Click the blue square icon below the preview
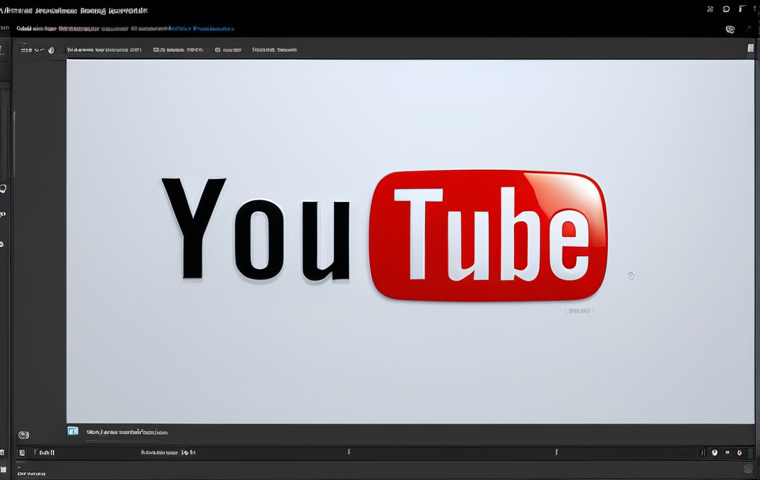 [x=73, y=431]
